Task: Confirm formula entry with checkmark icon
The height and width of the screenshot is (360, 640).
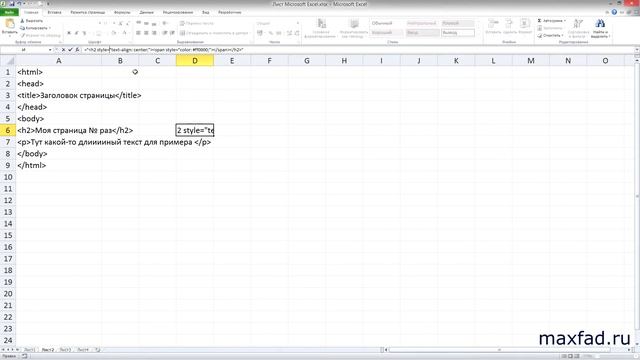Action: click(x=70, y=50)
